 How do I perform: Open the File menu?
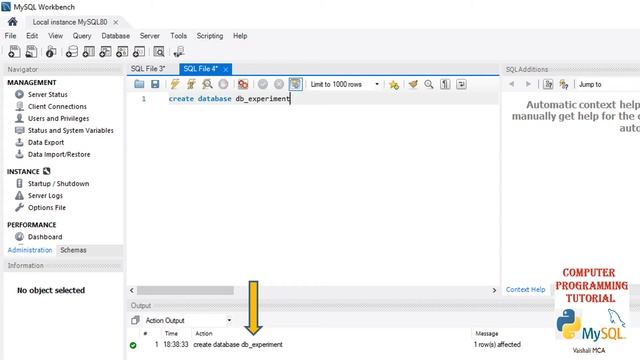(x=11, y=36)
